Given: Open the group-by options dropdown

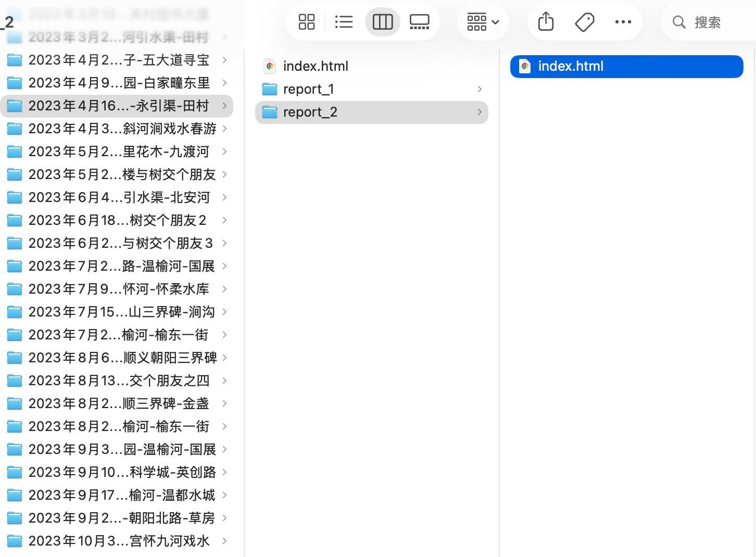Looking at the screenshot, I should pyautogui.click(x=483, y=22).
